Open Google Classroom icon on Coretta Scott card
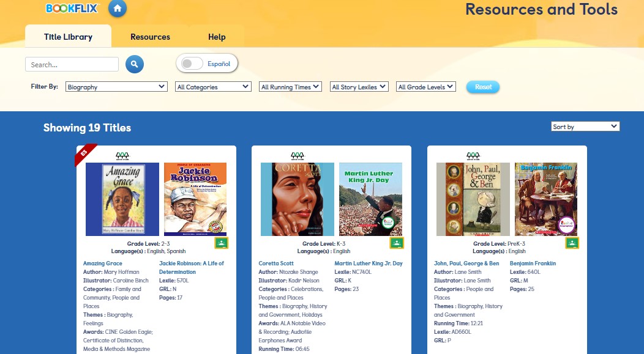 coord(397,243)
